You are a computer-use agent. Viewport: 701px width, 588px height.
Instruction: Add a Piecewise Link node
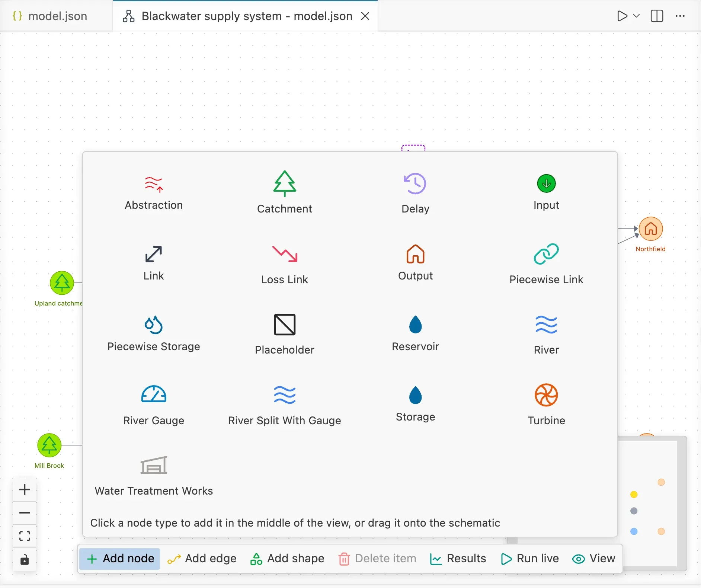[x=546, y=263]
